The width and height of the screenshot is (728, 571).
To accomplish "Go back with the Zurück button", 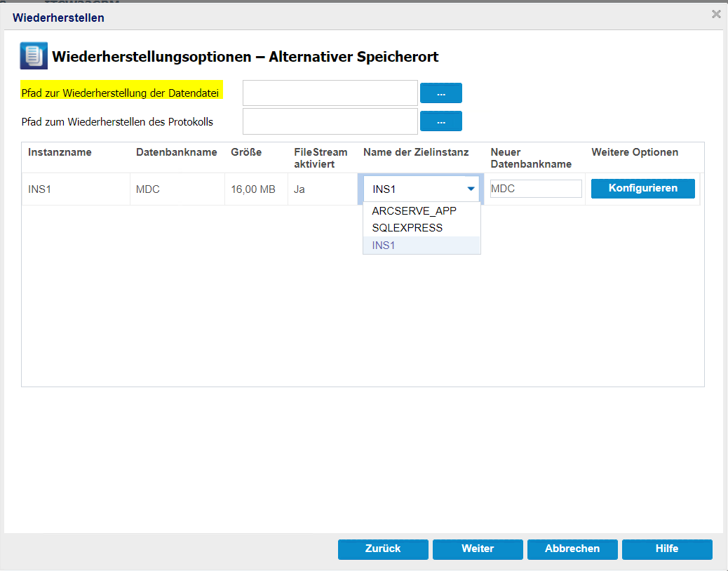I will (383, 549).
